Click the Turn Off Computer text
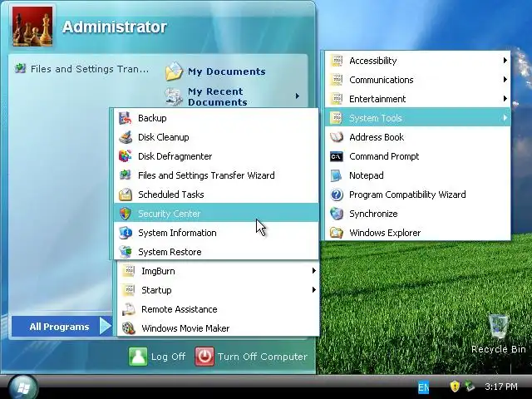 tap(263, 357)
